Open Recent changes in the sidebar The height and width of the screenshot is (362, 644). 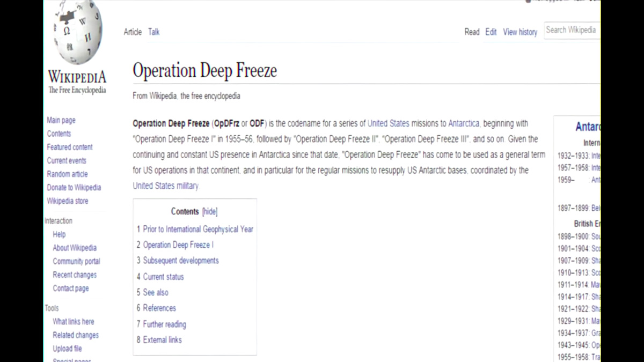75,275
